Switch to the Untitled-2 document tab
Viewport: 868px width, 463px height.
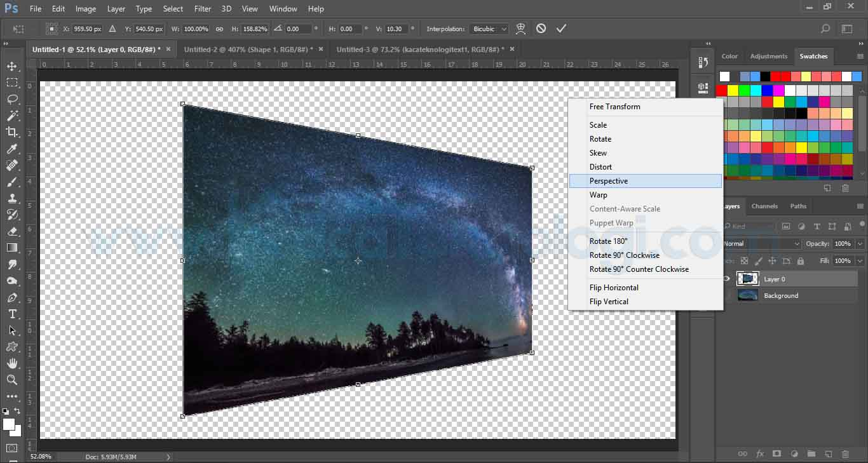[x=248, y=49]
